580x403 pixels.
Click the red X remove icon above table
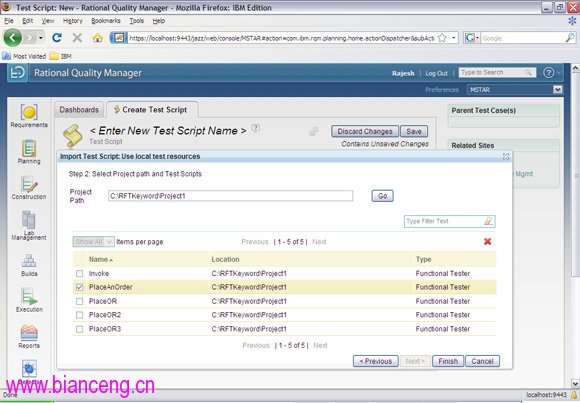tap(488, 242)
